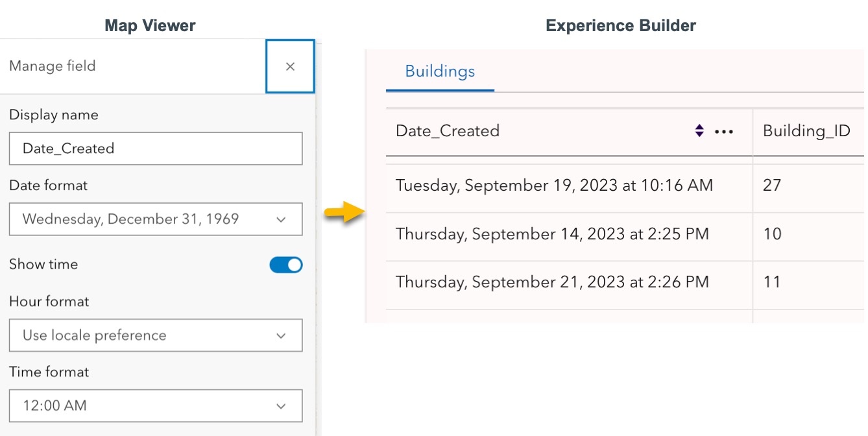Screen dimensions: 868x436
Task: Disable the Show time toggle
Action: coord(285,265)
